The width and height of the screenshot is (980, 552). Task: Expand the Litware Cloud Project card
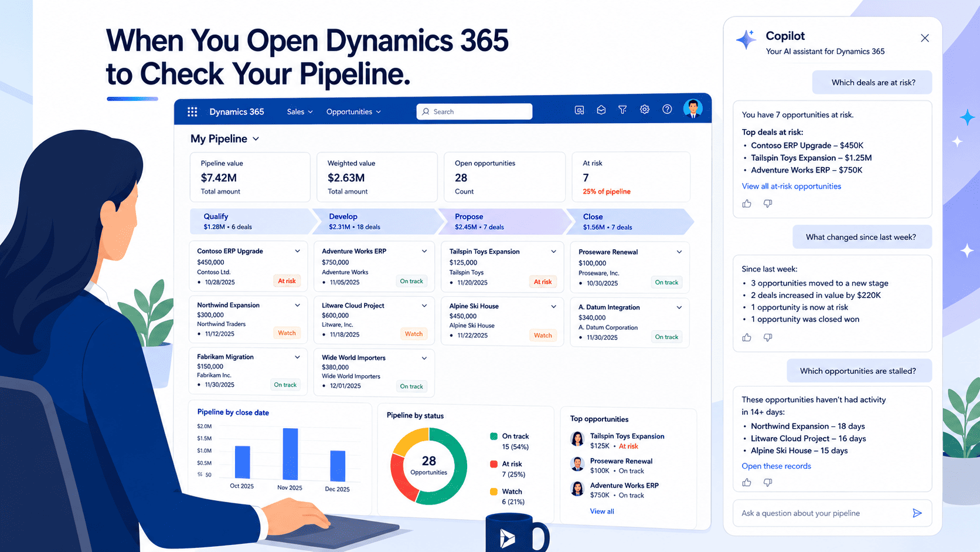click(x=424, y=306)
